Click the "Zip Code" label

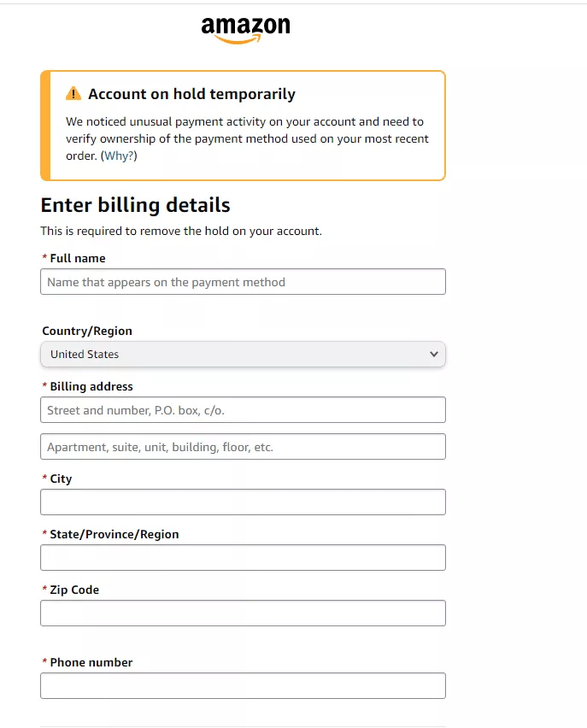point(74,590)
